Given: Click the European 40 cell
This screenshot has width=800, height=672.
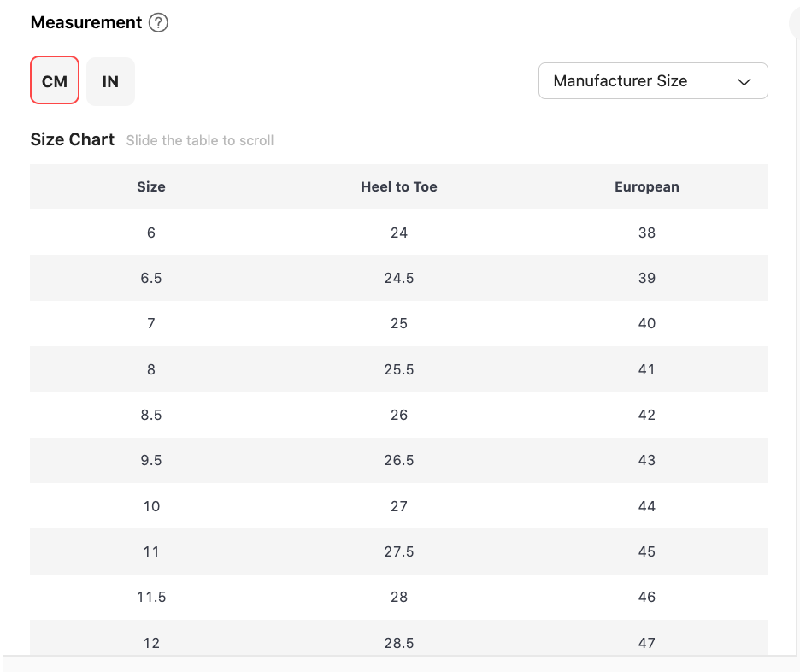Looking at the screenshot, I should point(646,323).
